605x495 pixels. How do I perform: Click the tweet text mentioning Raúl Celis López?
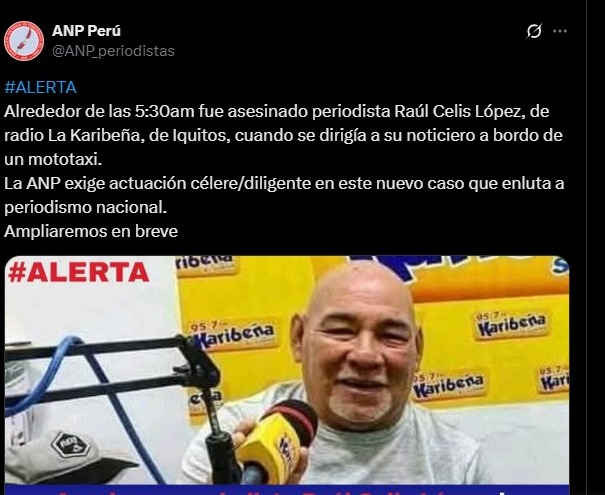click(x=284, y=135)
